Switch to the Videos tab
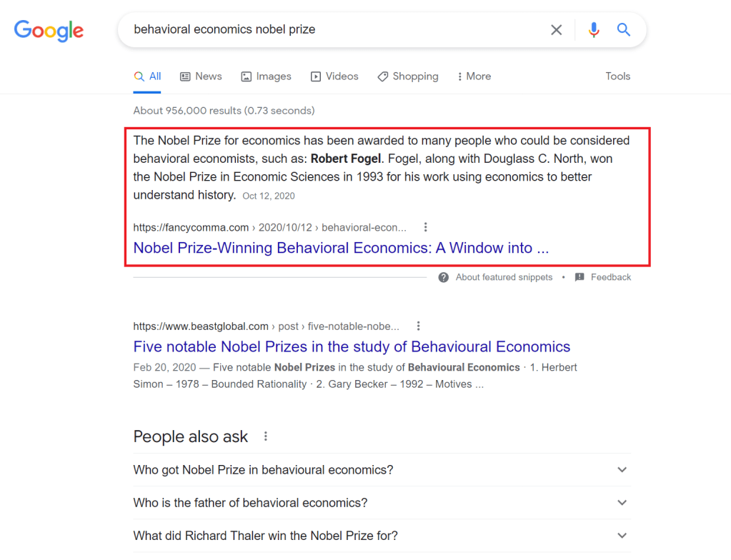 334,76
